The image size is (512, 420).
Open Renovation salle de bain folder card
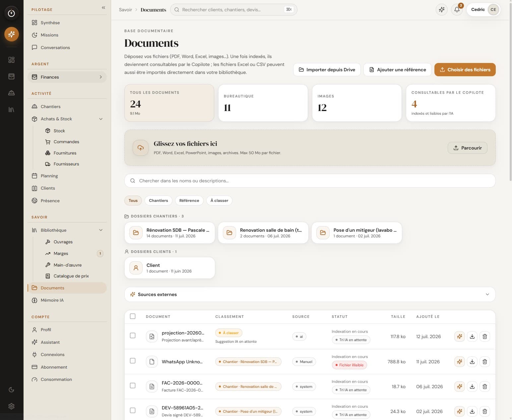coord(263,233)
